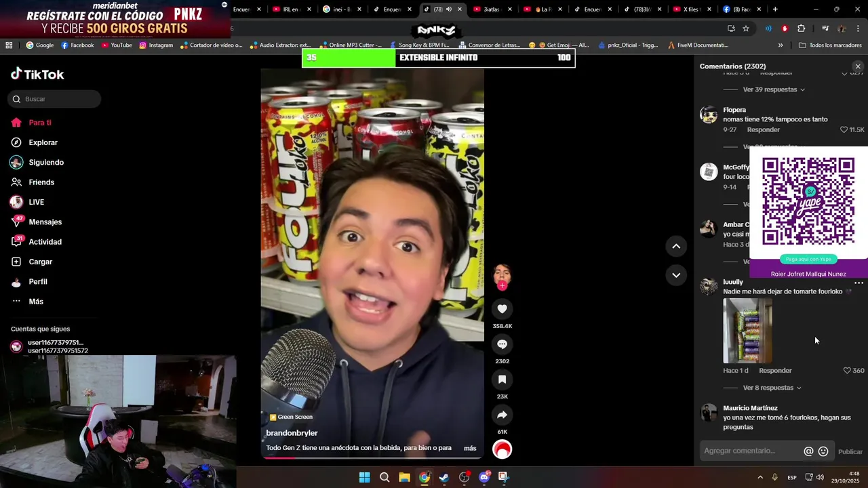Click the Publicar button
Viewport: 868px width, 488px height.
click(850, 452)
